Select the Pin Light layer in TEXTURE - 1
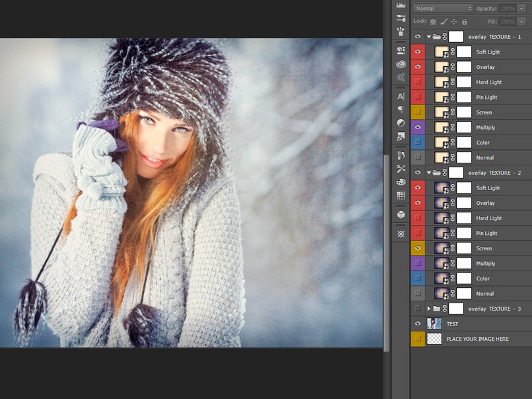Viewport: 532px width, 399px height. (x=478, y=97)
